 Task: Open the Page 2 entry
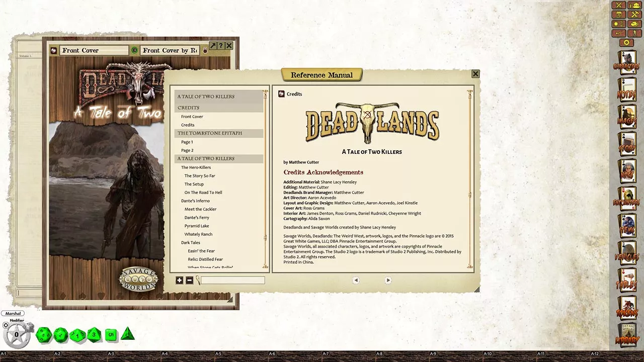point(187,150)
